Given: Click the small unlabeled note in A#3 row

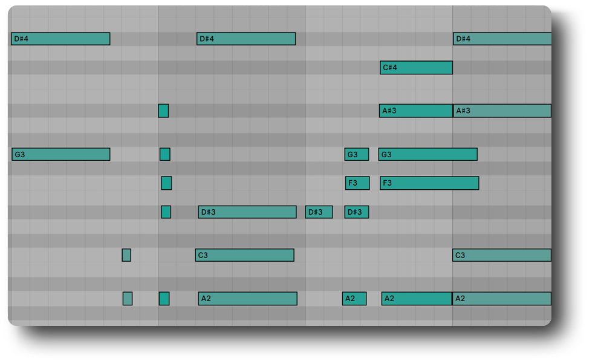Looking at the screenshot, I should 163,111.
